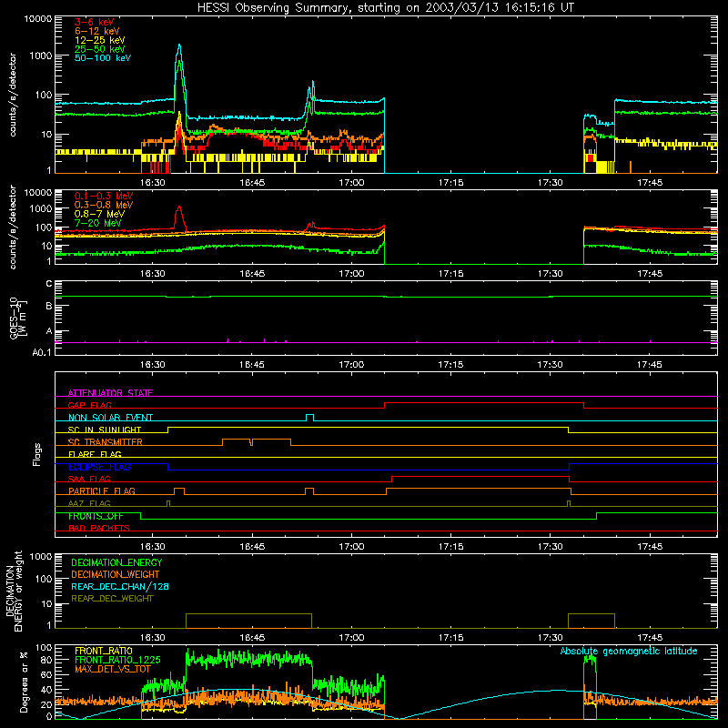Screen dimensions: 728x728
Task: Select the FRONTS_OFF flag label
Action: 96,516
